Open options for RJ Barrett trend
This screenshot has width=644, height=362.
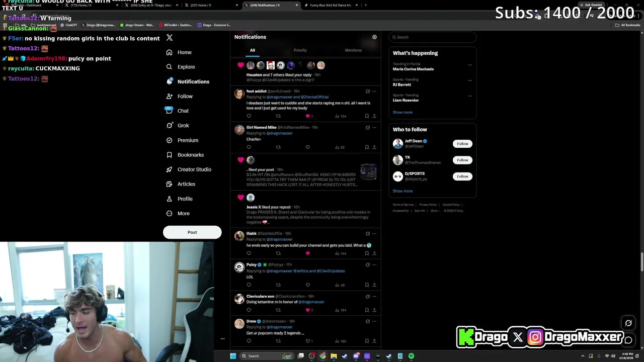(470, 80)
